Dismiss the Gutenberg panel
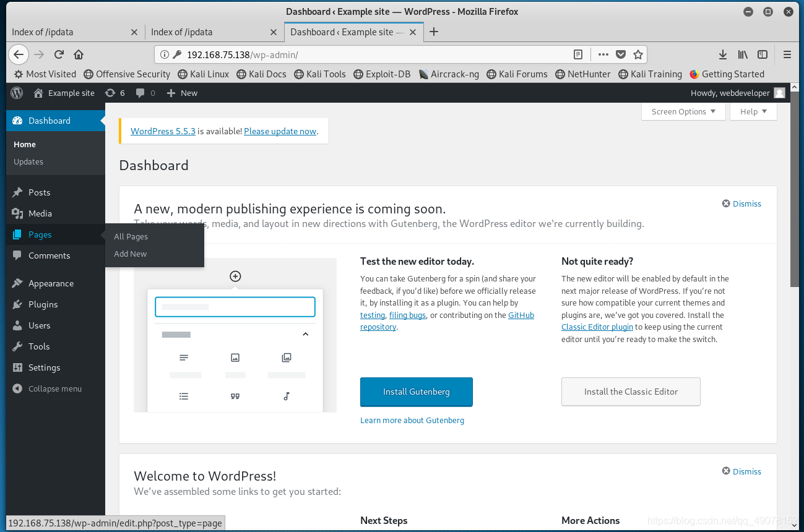 (x=741, y=204)
